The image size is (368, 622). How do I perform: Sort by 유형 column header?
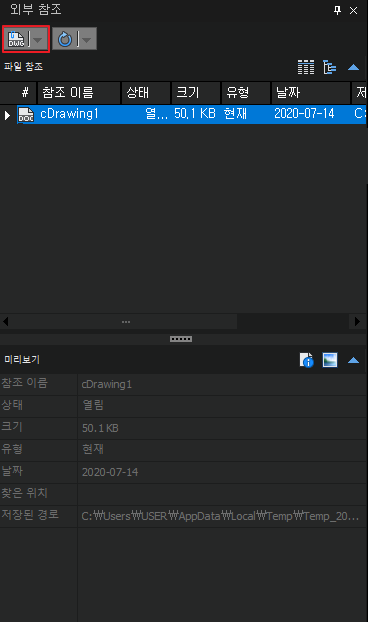pyautogui.click(x=246, y=92)
